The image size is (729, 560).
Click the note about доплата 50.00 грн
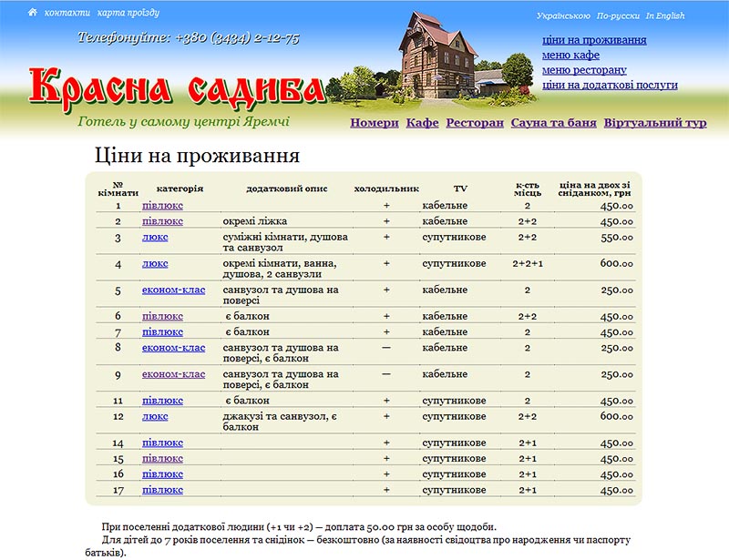(299, 527)
